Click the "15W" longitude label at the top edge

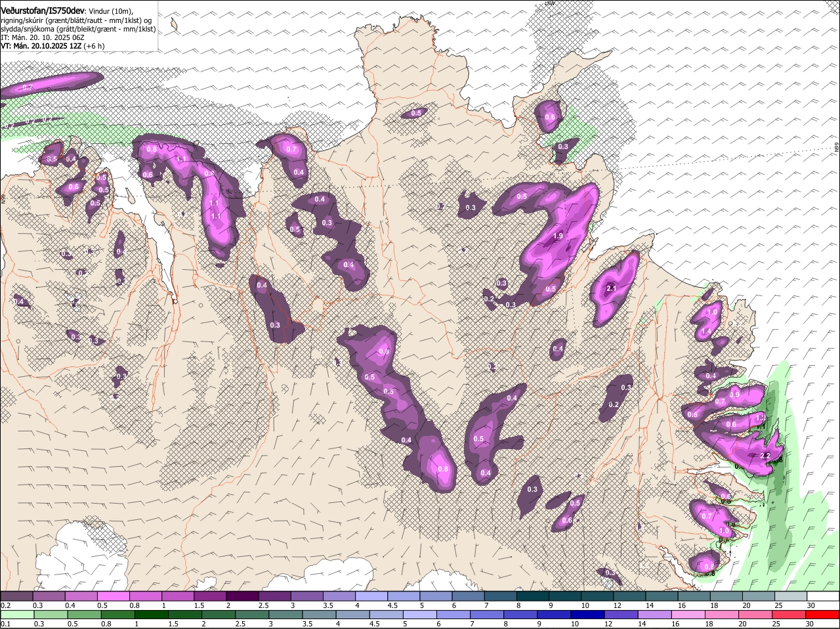pos(550,3)
